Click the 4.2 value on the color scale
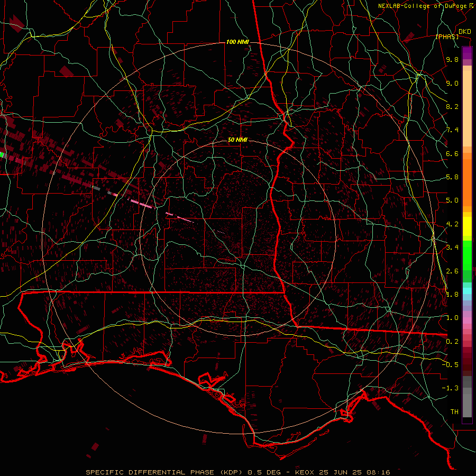 click(452, 224)
